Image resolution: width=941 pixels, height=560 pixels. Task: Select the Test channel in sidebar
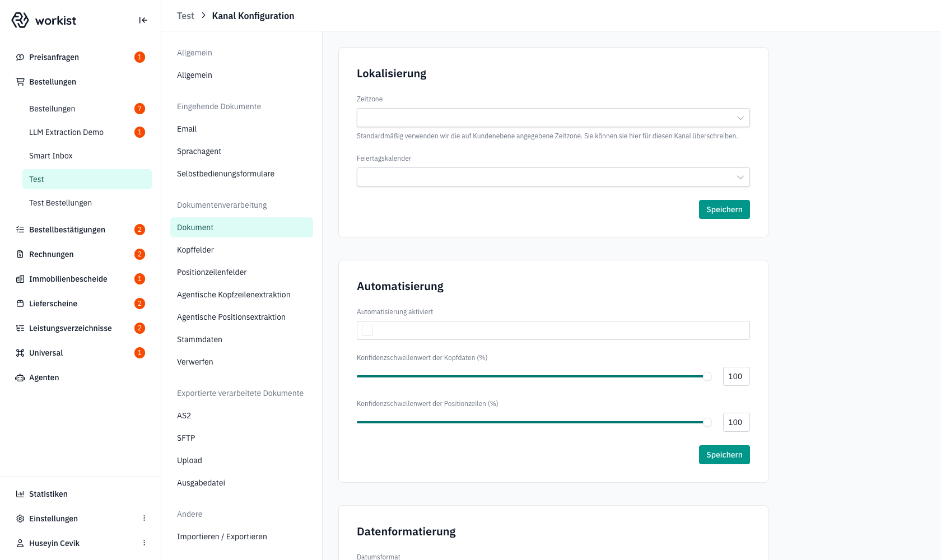click(x=87, y=179)
